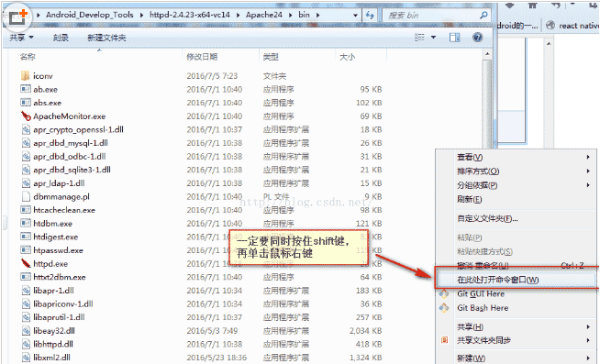Expand the breadcrumb arrow after bin

click(317, 15)
